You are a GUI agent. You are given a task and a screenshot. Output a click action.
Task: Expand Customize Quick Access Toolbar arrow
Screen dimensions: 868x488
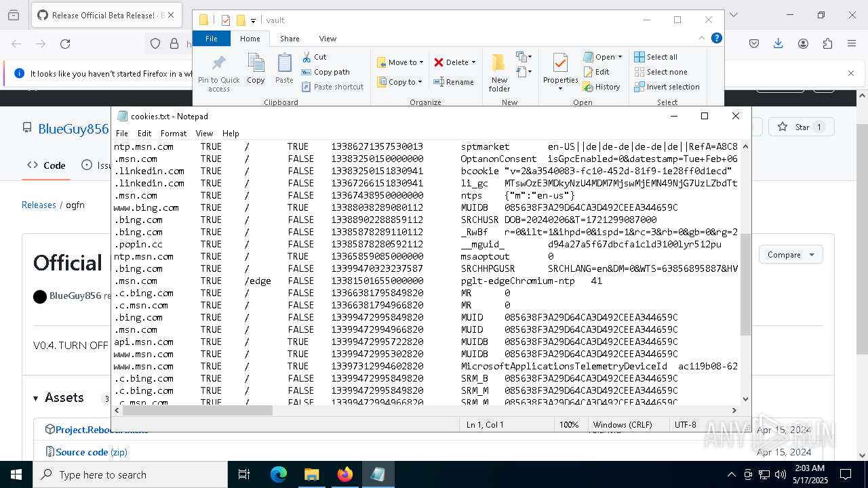pyautogui.click(x=254, y=21)
